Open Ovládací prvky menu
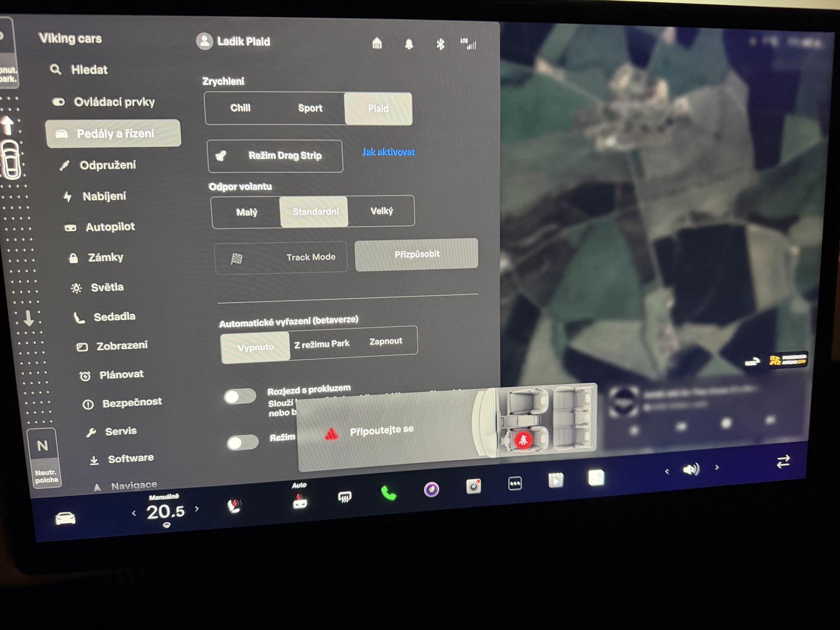 click(103, 102)
